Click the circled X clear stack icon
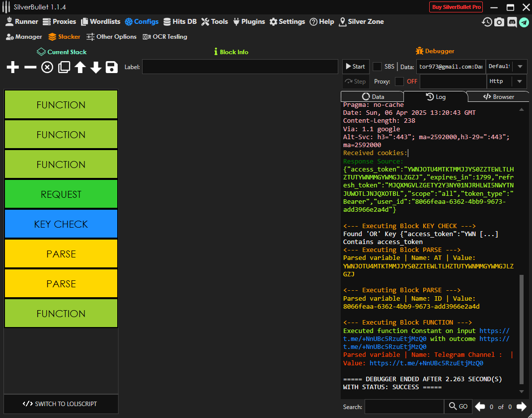Image resolution: width=532 pixels, height=418 pixels. [x=47, y=67]
